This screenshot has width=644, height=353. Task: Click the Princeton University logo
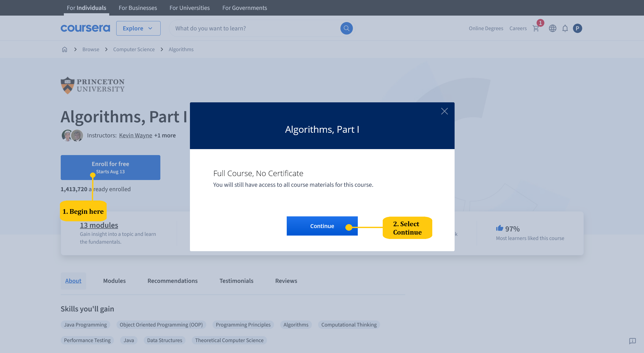pos(93,85)
